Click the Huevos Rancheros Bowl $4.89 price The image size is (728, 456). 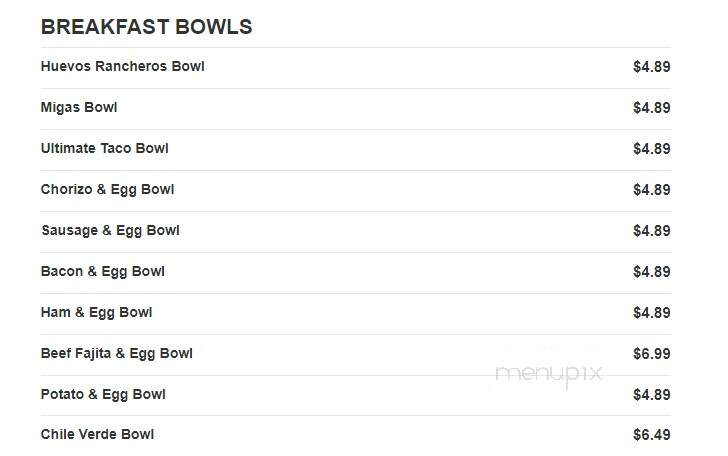point(652,67)
